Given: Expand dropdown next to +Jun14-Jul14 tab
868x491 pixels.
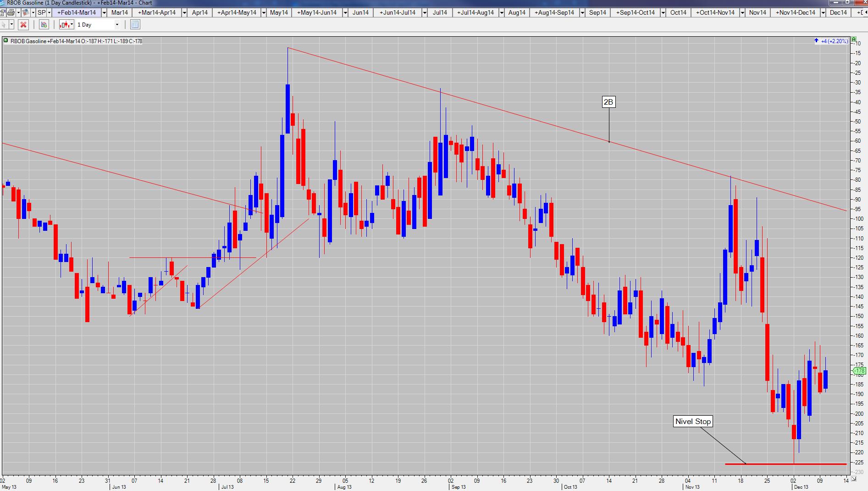Looking at the screenshot, I should pos(425,12).
